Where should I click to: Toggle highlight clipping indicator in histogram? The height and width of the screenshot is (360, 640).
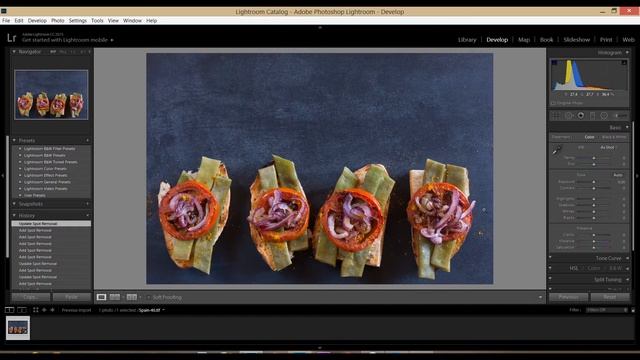point(624,62)
